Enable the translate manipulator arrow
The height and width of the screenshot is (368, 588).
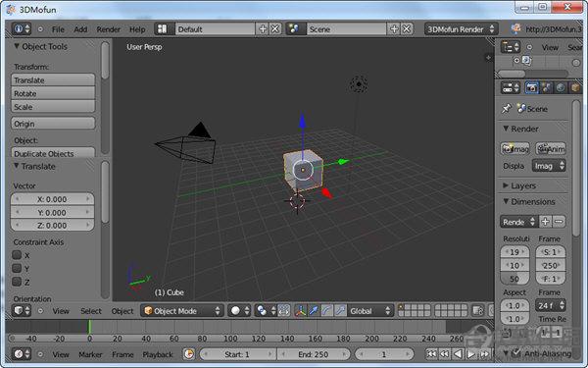pyautogui.click(x=314, y=311)
